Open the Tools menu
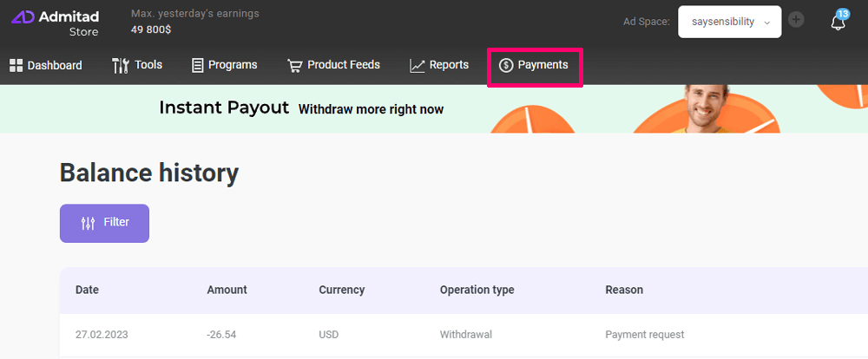The width and height of the screenshot is (868, 359). pyautogui.click(x=137, y=65)
